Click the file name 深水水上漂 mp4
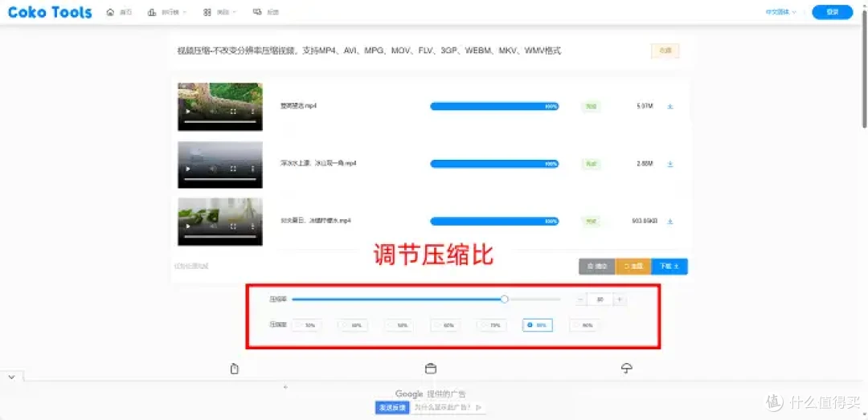Image resolution: width=868 pixels, height=420 pixels. (318, 163)
